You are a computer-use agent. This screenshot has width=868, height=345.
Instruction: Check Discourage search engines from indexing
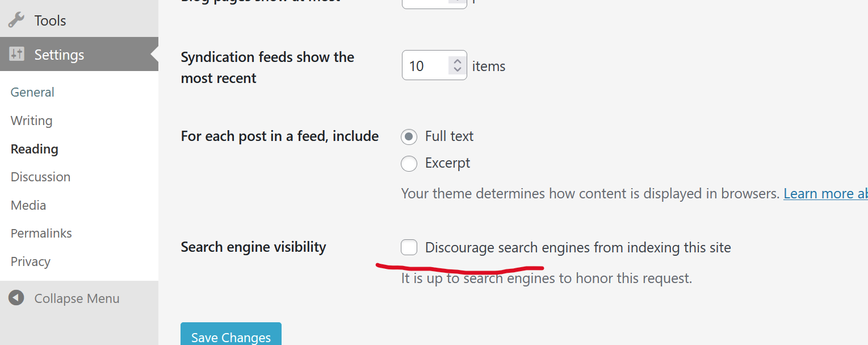point(409,247)
